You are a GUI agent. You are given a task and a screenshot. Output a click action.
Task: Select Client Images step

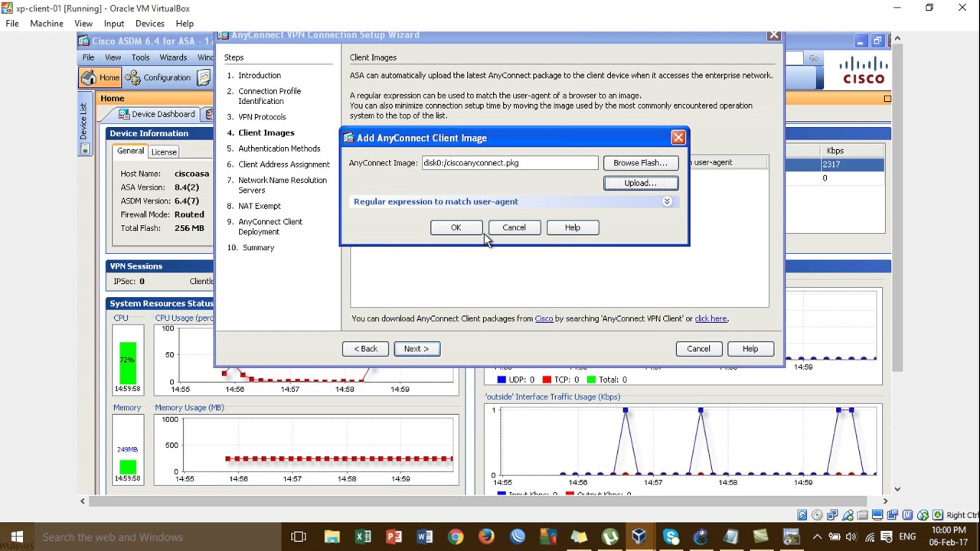(266, 132)
